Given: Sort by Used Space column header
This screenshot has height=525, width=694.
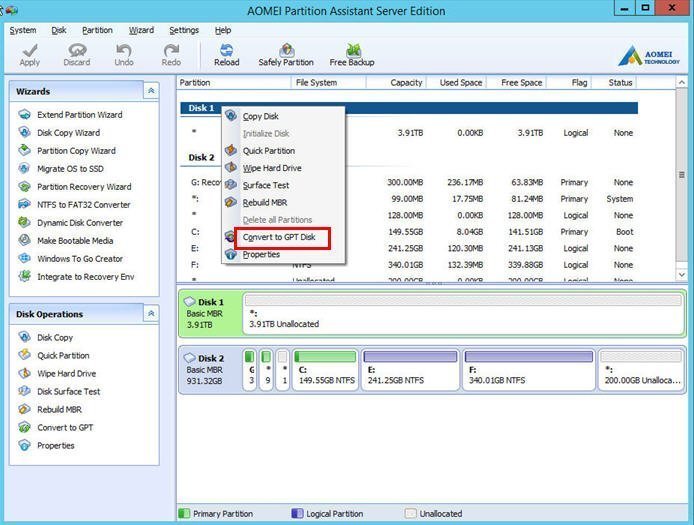Looking at the screenshot, I should coord(456,83).
